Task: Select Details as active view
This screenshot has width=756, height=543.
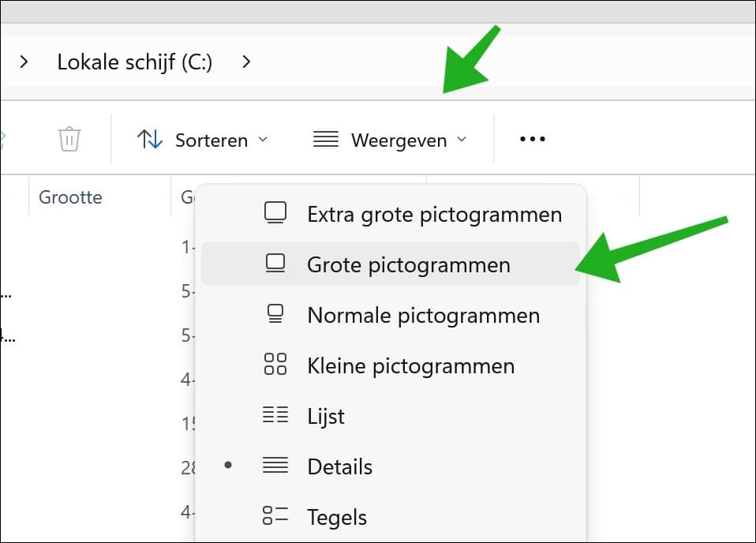Action: point(339,466)
